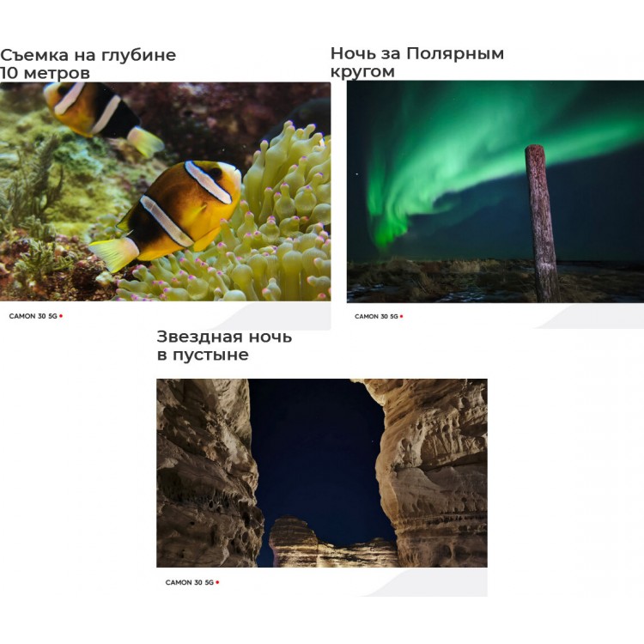Click the wooden post in aurora photo
Viewport: 644px width, 644px height.
543,223
